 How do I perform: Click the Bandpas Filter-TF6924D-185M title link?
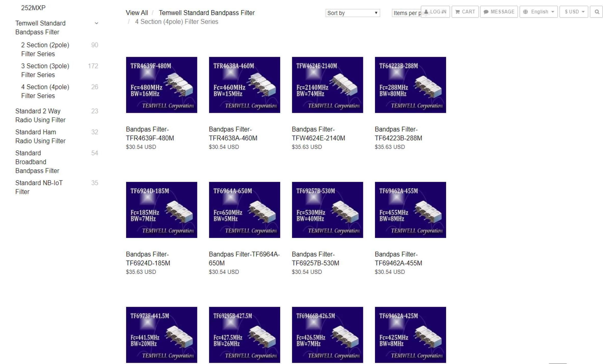click(x=148, y=259)
